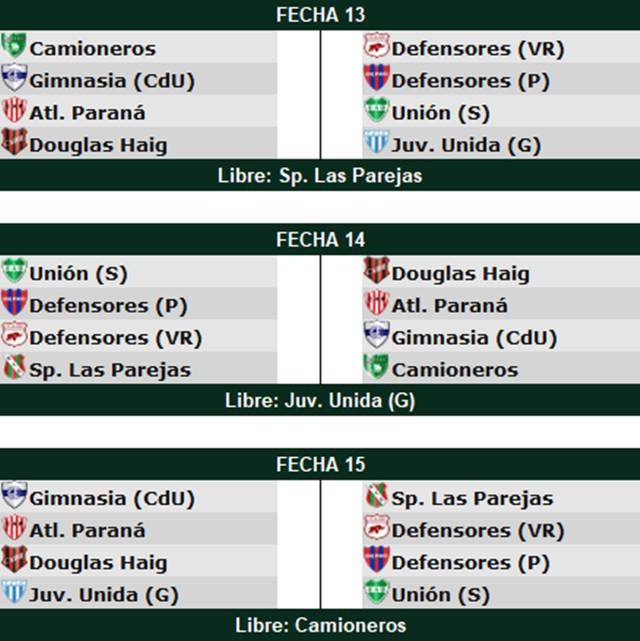Click the 'Libre: Sp. Las Parejas' row
The image size is (640, 641).
pyautogui.click(x=320, y=175)
